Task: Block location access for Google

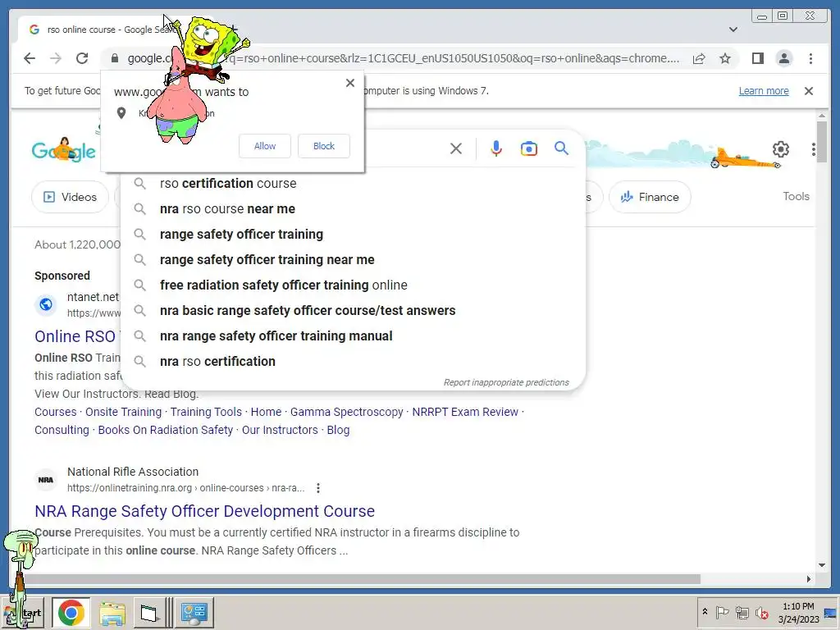Action: click(323, 146)
